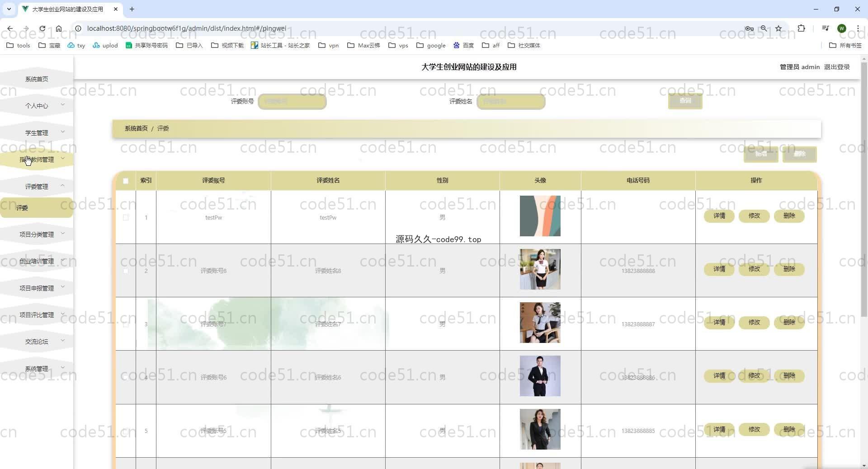The width and height of the screenshot is (868, 469).
Task: Open 详情 for the testPw row
Action: point(719,216)
